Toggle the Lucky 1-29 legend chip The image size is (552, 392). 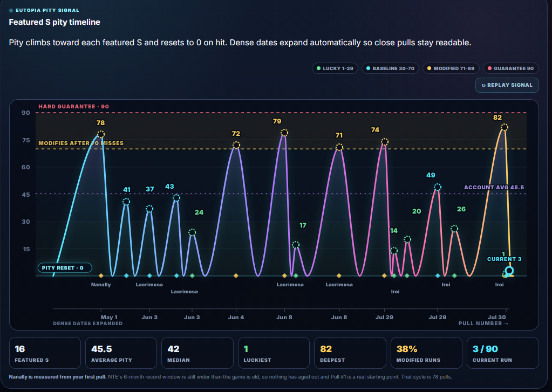(335, 68)
